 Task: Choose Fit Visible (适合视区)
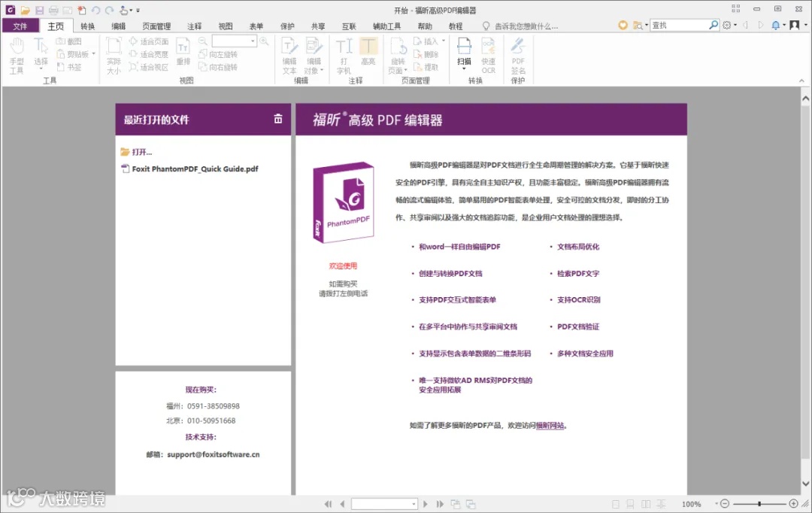pos(149,68)
